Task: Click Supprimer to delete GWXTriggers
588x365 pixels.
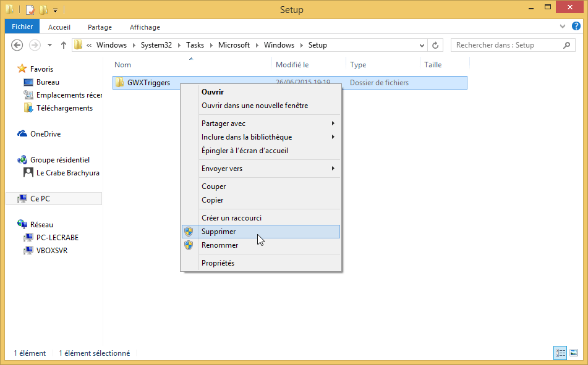Action: coord(261,231)
